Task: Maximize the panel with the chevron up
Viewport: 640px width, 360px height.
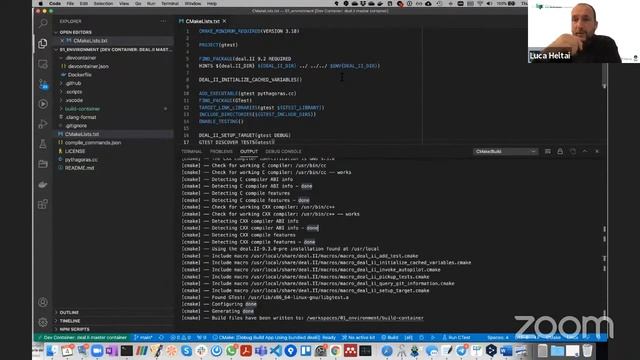Action: click(x=585, y=151)
